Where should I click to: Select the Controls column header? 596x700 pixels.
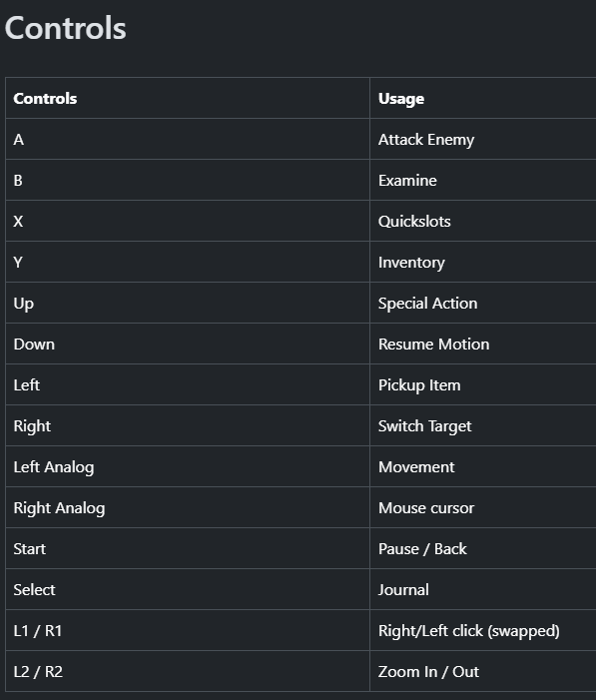(188, 98)
